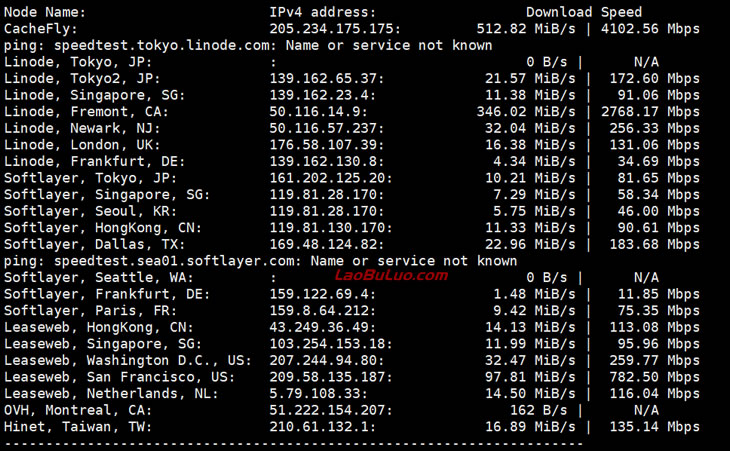This screenshot has width=730, height=451.
Task: Select IP address 159.8.64.212
Action: click(x=323, y=311)
